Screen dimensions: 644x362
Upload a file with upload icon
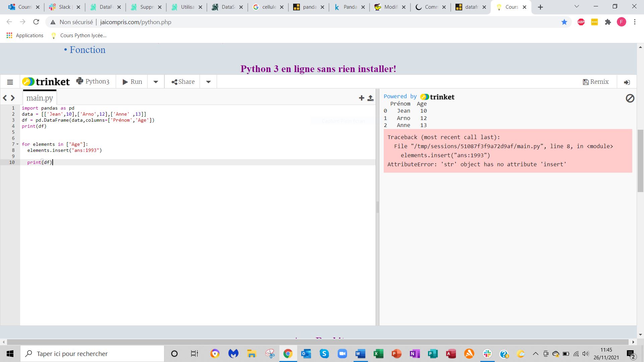pos(370,98)
